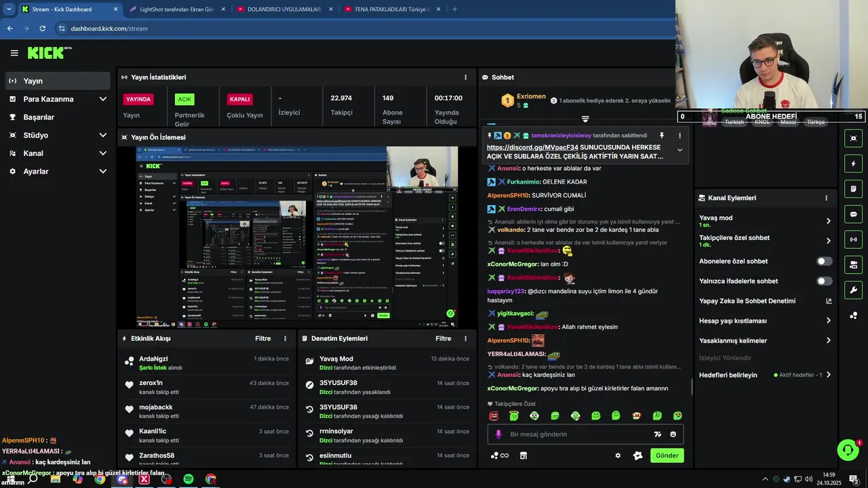Unpin the pinned chat message

pos(662,136)
